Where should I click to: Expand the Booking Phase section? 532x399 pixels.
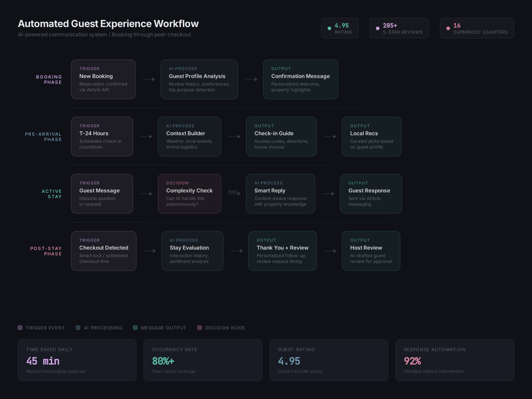(49, 79)
